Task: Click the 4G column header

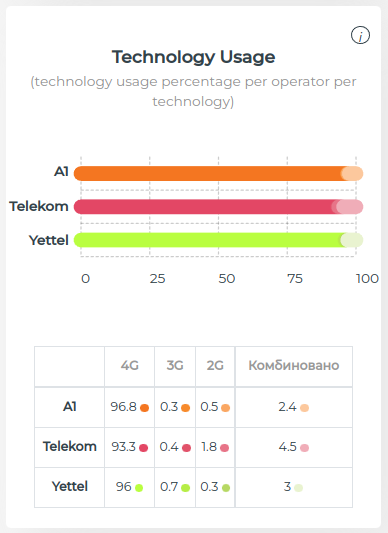Action: coord(130,366)
